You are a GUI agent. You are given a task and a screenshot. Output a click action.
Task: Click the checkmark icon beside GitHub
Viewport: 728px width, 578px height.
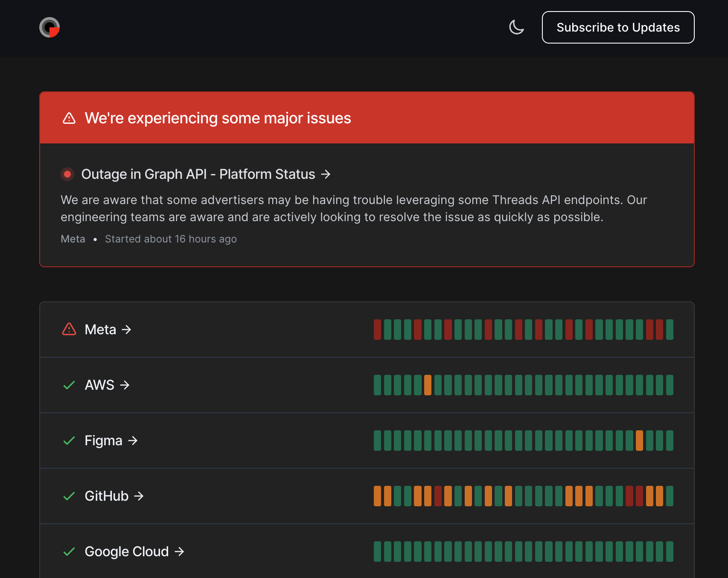[68, 496]
